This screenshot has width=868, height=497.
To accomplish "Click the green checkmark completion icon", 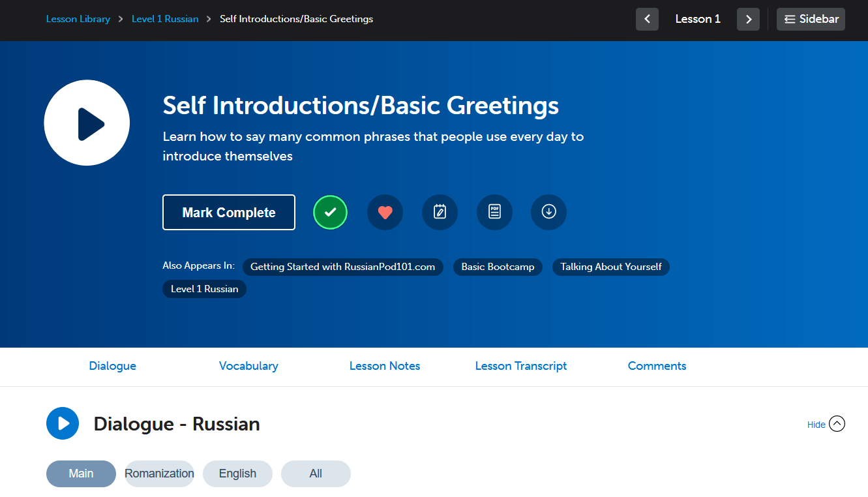I will pyautogui.click(x=330, y=213).
